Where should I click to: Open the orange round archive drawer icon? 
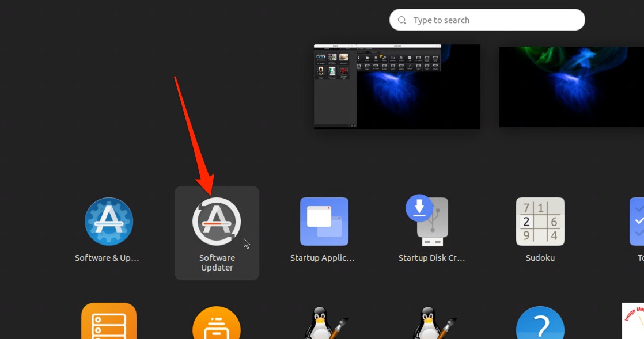[x=217, y=323]
